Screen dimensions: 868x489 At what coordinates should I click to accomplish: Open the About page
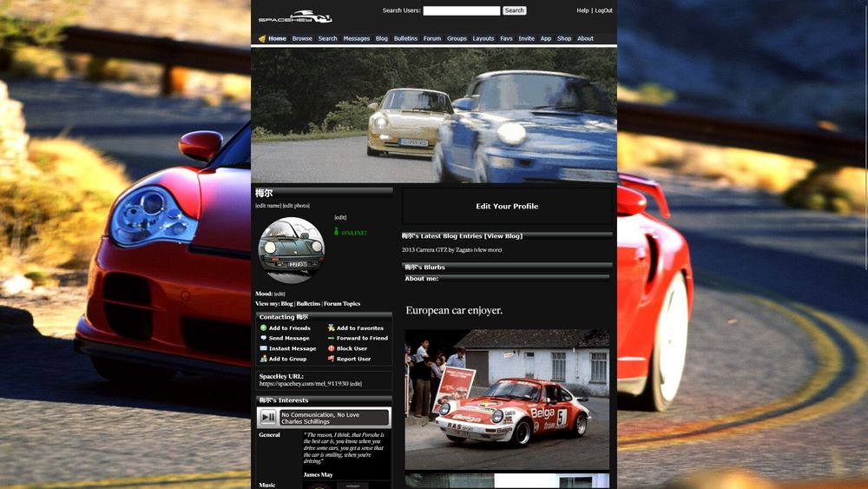click(x=585, y=39)
